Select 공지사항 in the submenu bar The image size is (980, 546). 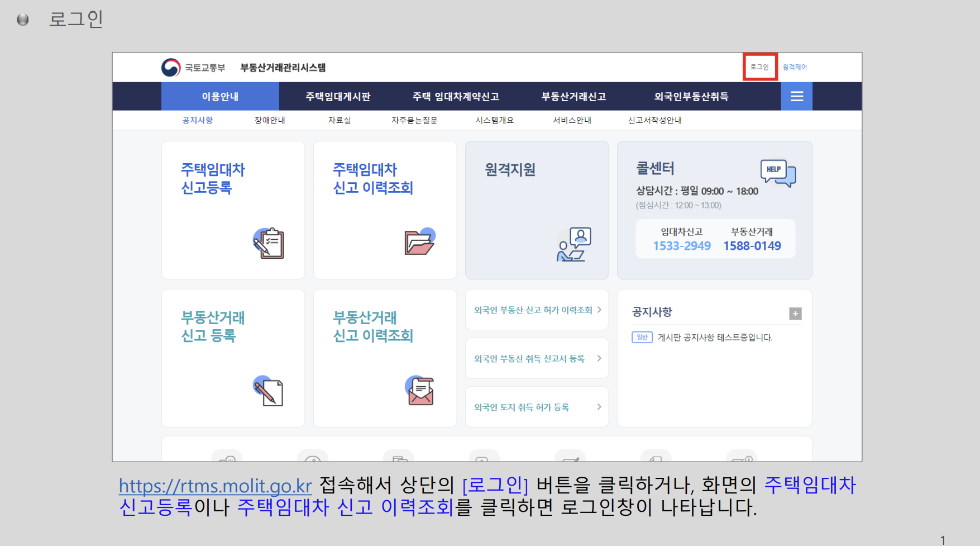[197, 120]
